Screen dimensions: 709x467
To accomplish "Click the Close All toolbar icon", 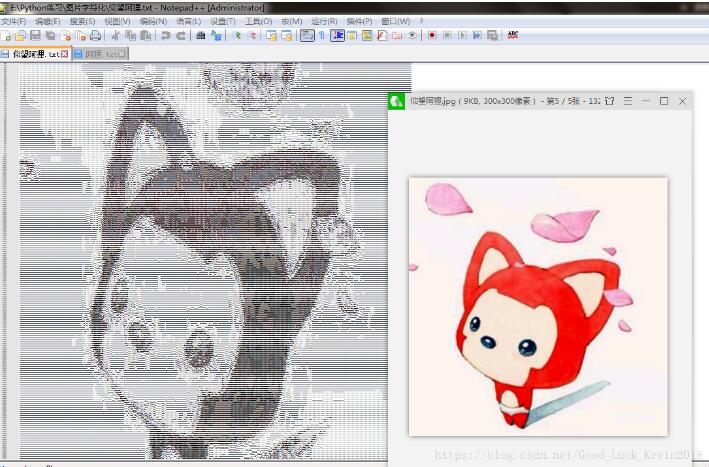I will [x=81, y=36].
